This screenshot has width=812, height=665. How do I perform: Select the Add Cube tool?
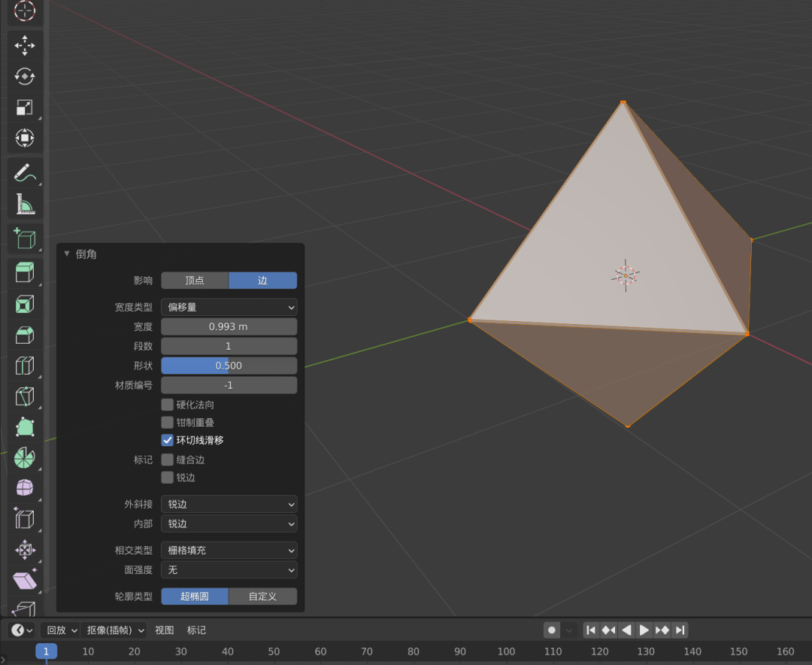click(x=24, y=239)
